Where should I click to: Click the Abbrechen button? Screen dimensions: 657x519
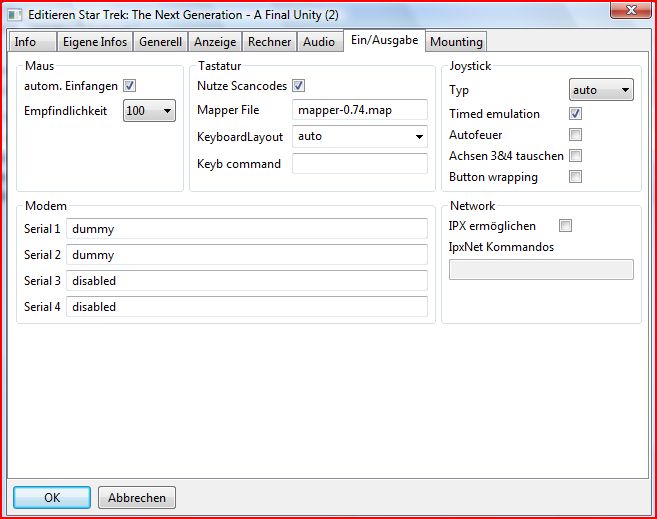138,497
